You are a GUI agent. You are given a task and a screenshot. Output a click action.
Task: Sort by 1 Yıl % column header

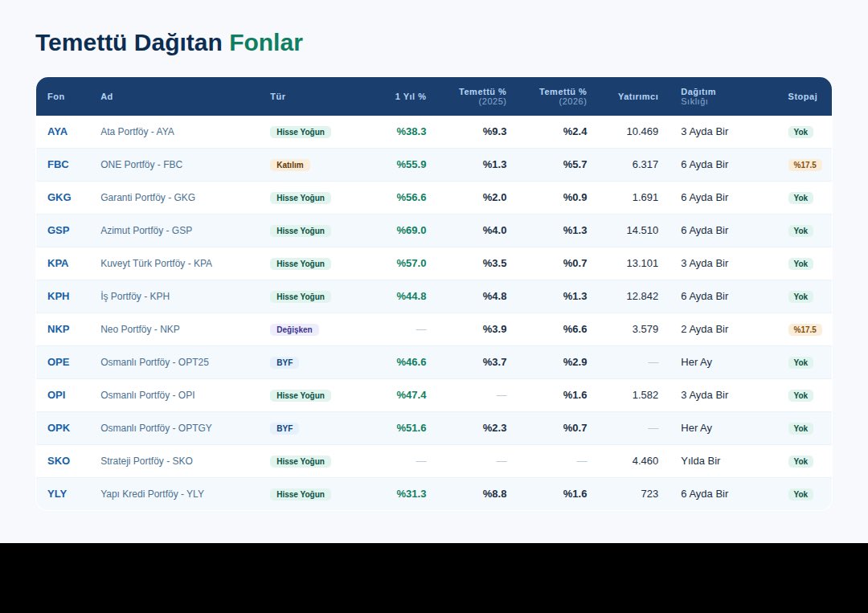coord(410,96)
